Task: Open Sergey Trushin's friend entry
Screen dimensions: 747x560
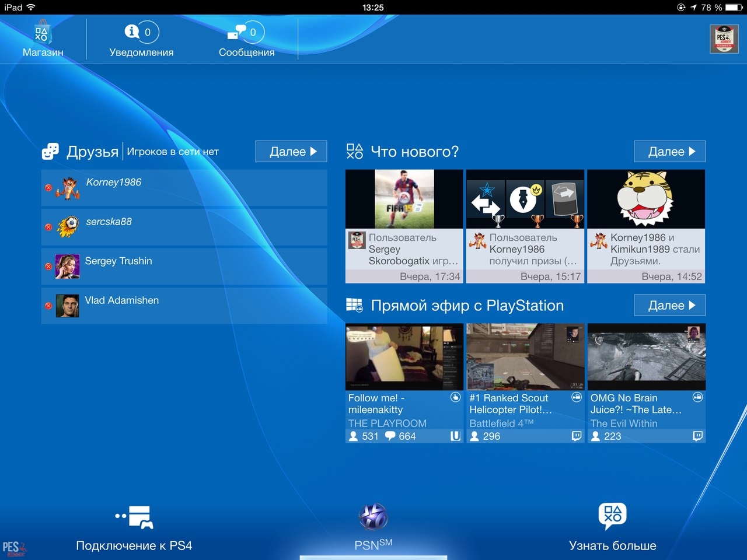Action: coord(184,266)
